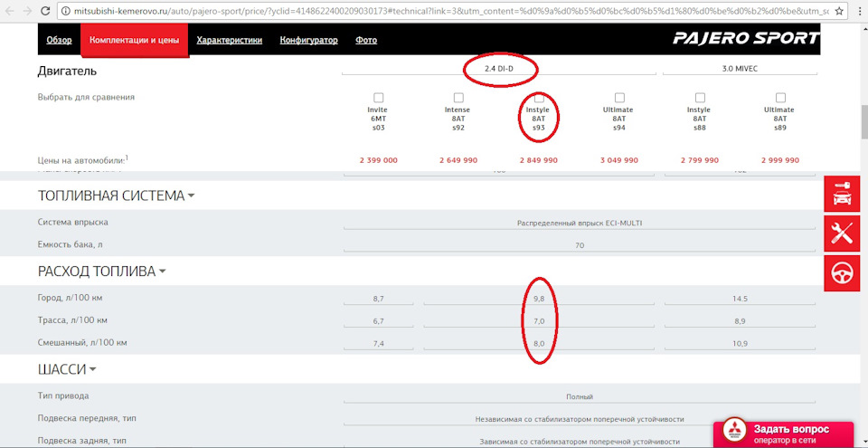Screen dimensions: 868x448
Task: Tick compare checkbox for Ultimate 8AT s94
Action: [x=619, y=98]
